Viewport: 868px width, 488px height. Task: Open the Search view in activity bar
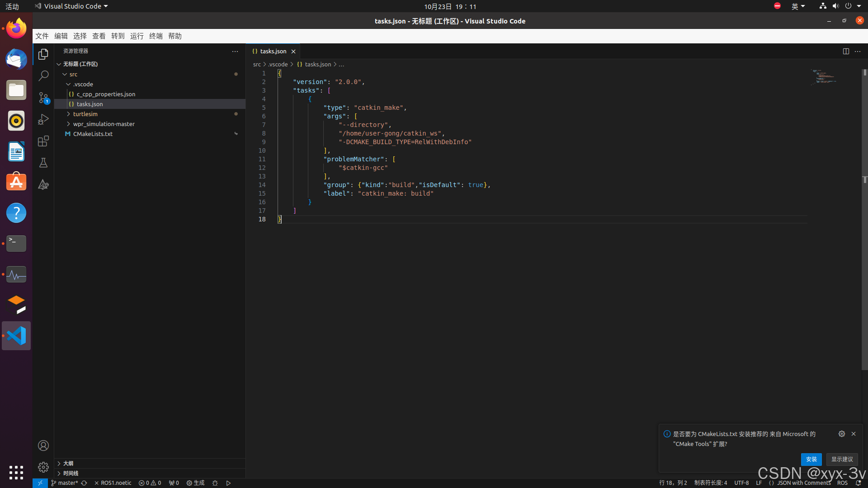click(43, 76)
